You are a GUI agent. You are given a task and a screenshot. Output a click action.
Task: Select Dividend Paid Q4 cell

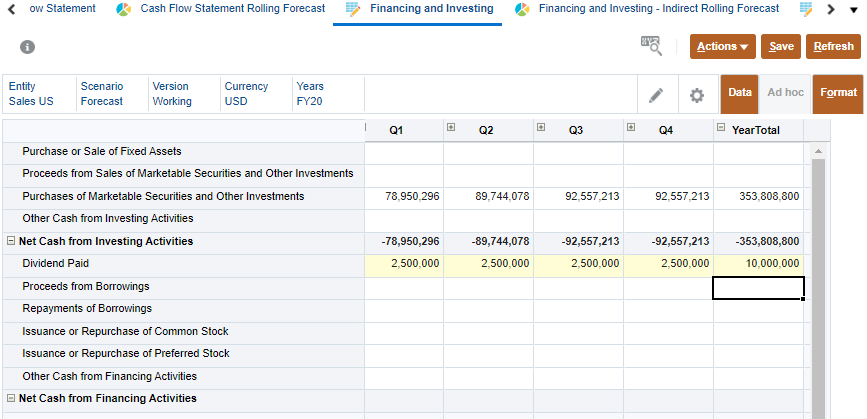click(x=668, y=264)
